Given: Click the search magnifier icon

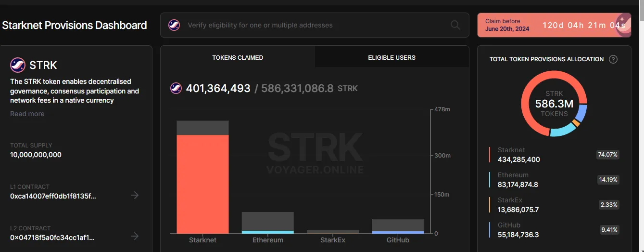Looking at the screenshot, I should (x=455, y=25).
